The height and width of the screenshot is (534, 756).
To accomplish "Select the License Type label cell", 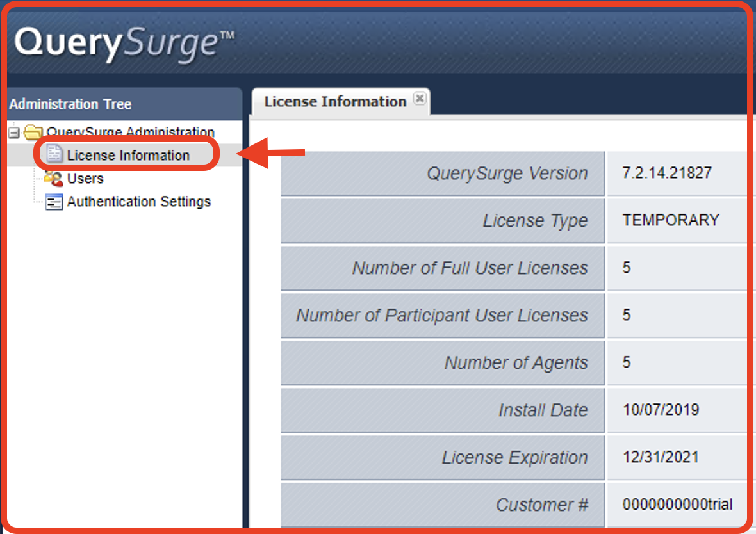I will tap(442, 221).
